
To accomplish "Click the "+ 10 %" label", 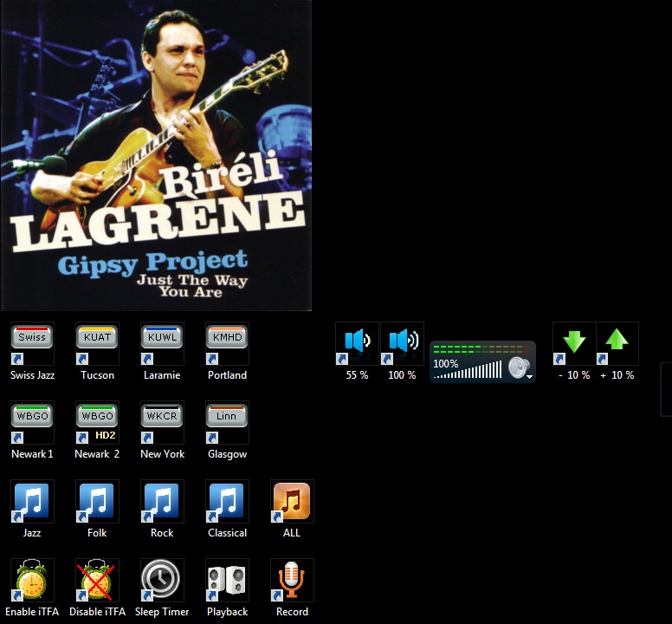I will tap(617, 375).
